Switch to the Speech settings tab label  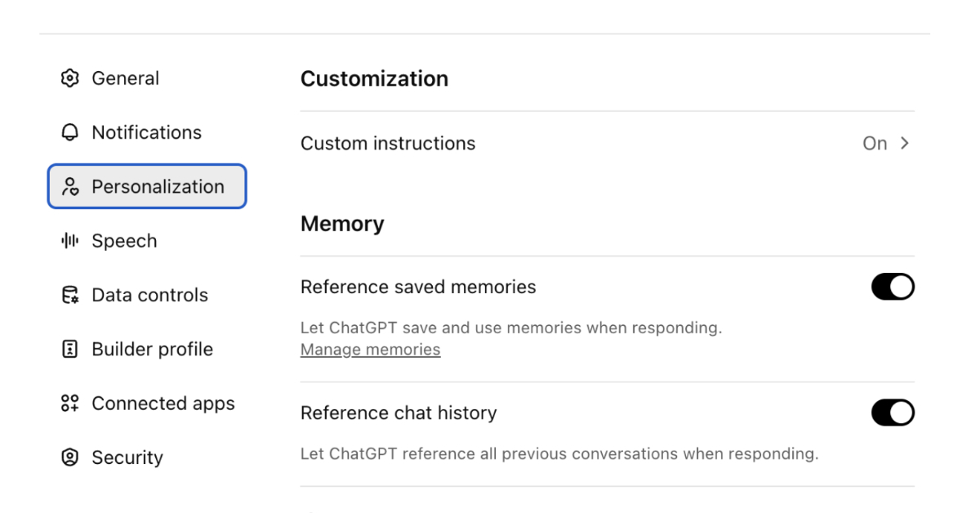click(124, 241)
